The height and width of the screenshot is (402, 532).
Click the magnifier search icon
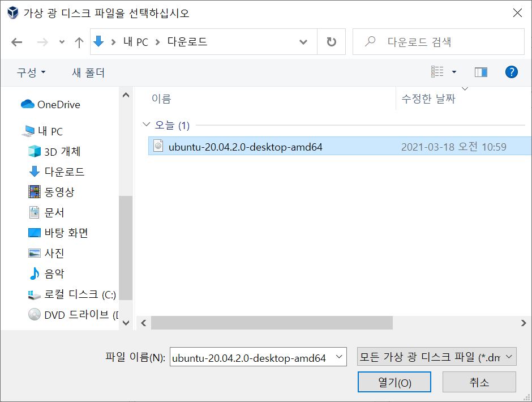click(x=370, y=41)
